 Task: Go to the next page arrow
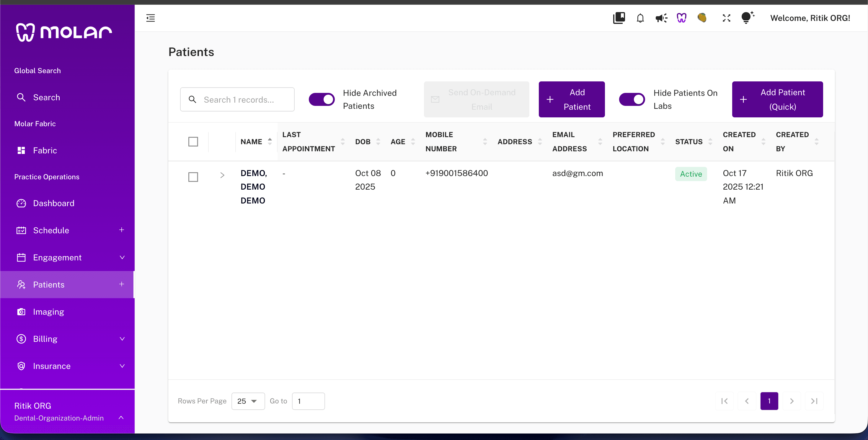coord(792,401)
